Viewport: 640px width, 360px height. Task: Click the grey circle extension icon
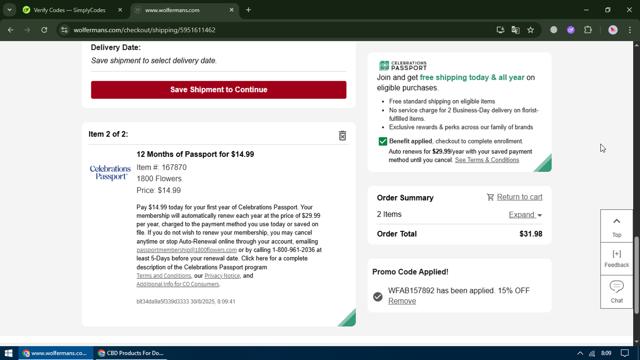pyautogui.click(x=553, y=30)
